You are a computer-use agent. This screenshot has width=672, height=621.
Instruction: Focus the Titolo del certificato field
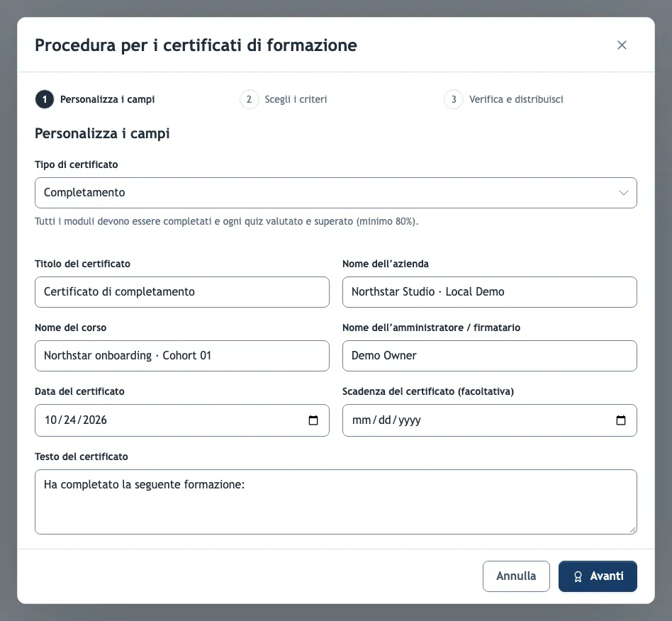coord(182,292)
